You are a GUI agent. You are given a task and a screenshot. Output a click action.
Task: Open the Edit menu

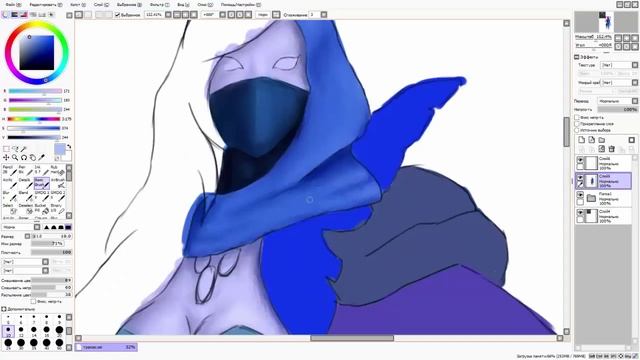tap(46, 4)
